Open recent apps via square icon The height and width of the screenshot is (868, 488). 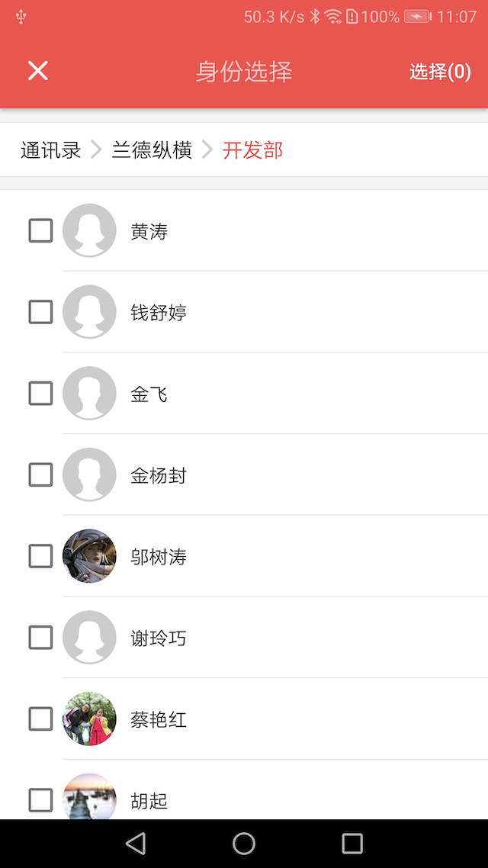click(x=352, y=843)
